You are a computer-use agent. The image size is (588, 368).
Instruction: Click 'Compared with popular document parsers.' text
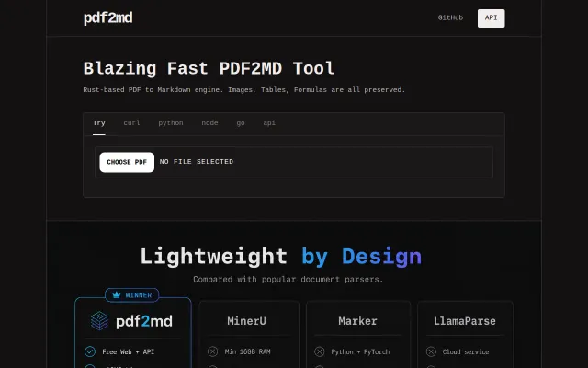(288, 280)
